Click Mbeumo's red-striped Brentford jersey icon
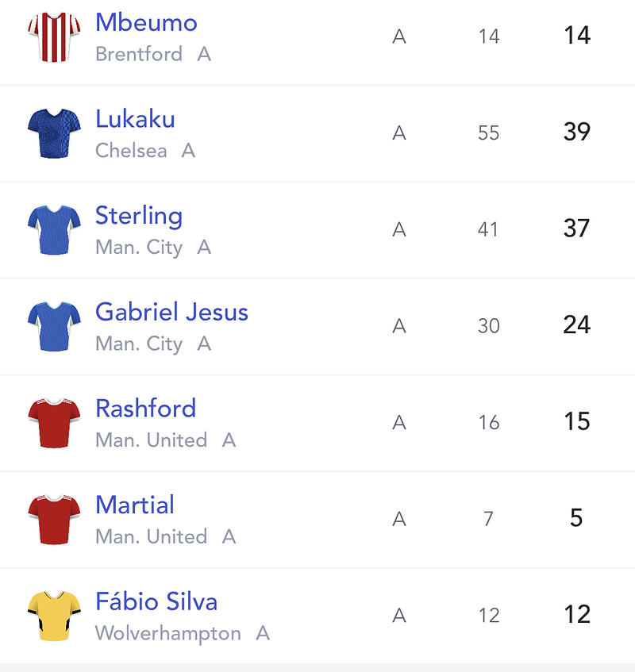 [x=54, y=37]
